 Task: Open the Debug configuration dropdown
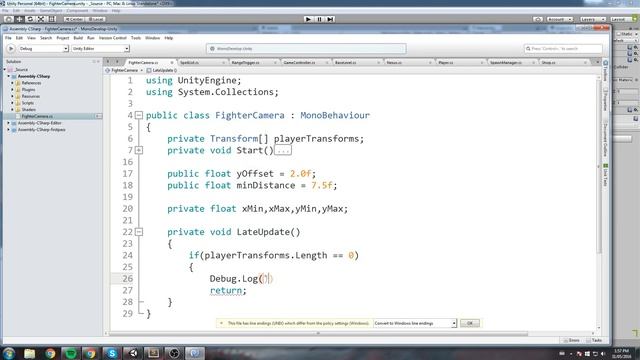43,49
